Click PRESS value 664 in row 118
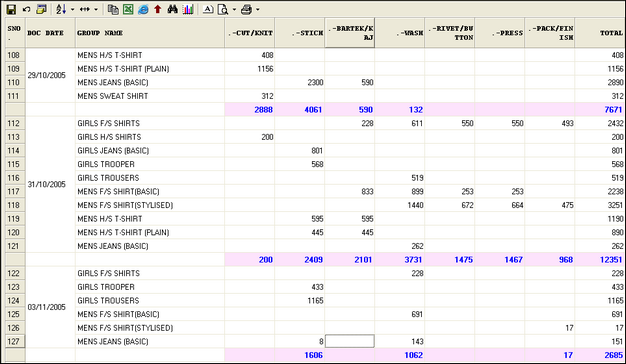The height and width of the screenshot is (364, 626). point(517,205)
